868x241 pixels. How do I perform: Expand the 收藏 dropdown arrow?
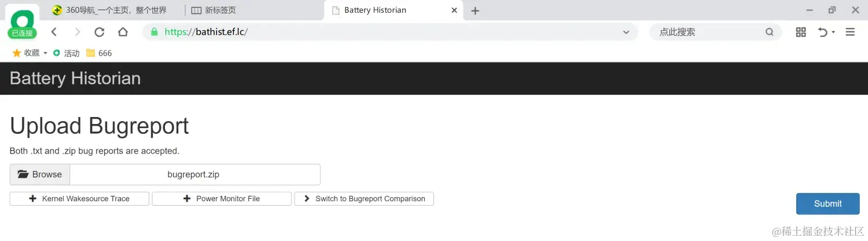[45, 53]
